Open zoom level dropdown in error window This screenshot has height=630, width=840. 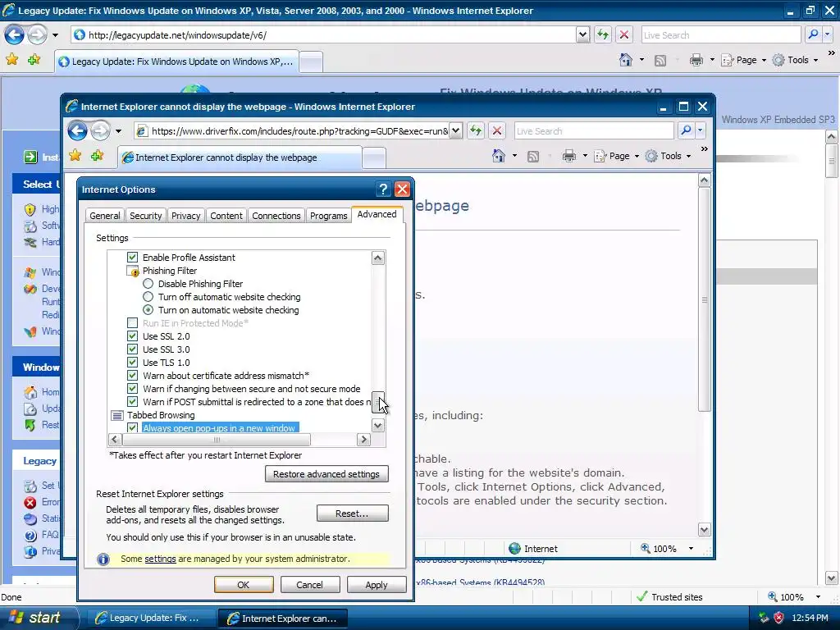pyautogui.click(x=691, y=549)
